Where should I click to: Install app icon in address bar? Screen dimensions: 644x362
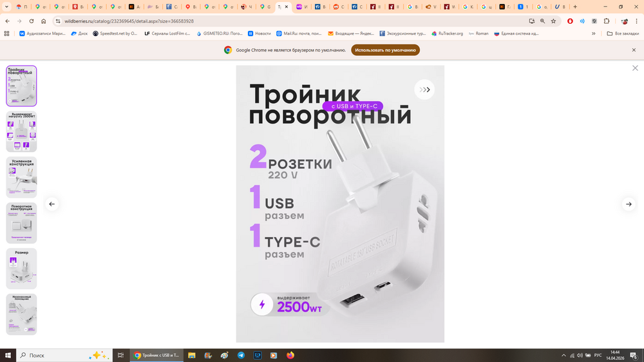click(531, 21)
